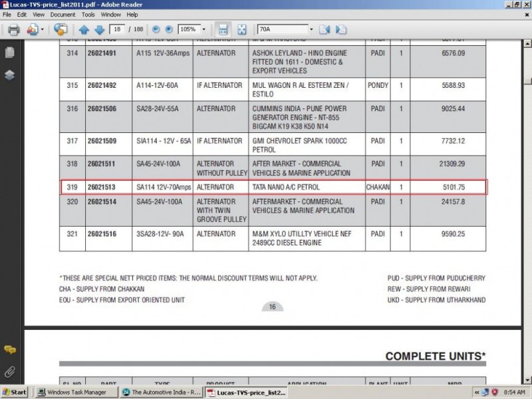Click price 9025.44

453,109
